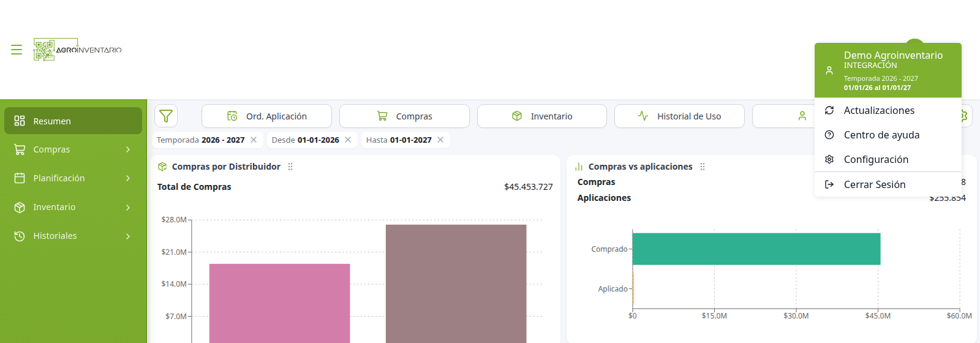Click the orange Aplicado bar
This screenshot has height=343, width=980.
[633, 288]
